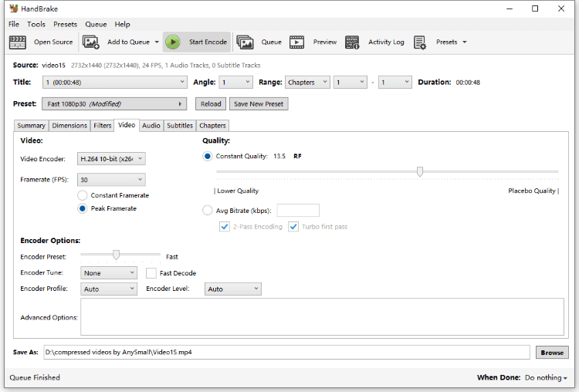This screenshot has width=579, height=392.
Task: Open the Framerate (FPS) dropdown
Action: (x=111, y=180)
